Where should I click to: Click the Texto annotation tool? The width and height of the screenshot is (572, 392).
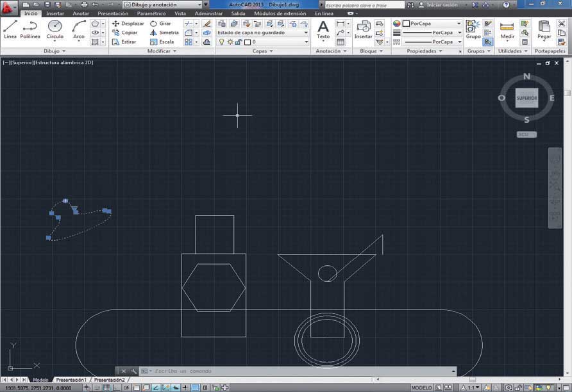click(323, 29)
